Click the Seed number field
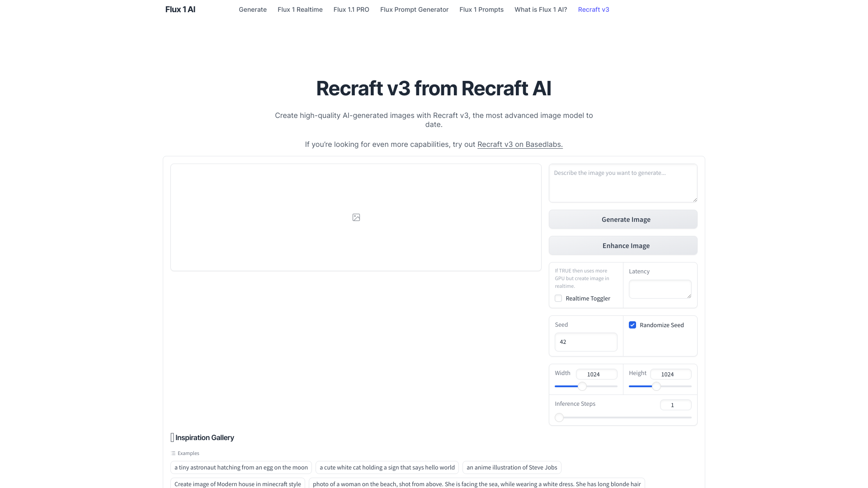Viewport: 868px width, 488px height. (x=586, y=342)
